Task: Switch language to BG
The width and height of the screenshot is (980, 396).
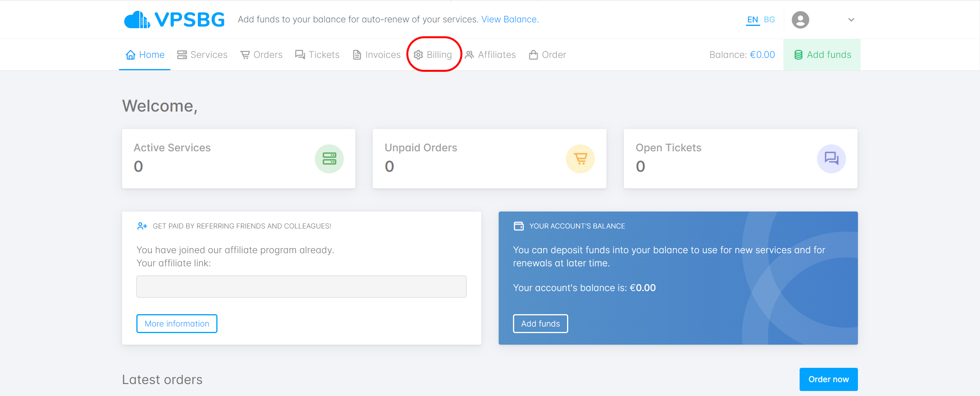Action: (x=769, y=20)
